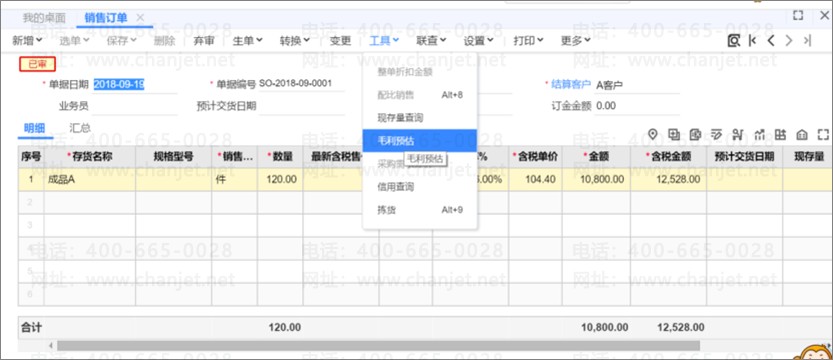
Task: Click the 数量 column header
Action: [280, 157]
